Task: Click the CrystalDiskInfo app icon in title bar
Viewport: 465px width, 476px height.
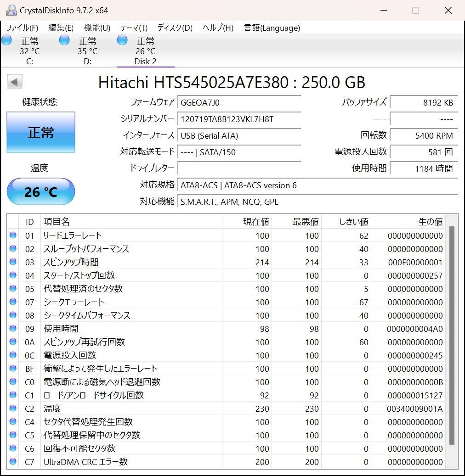Action: click(x=11, y=10)
